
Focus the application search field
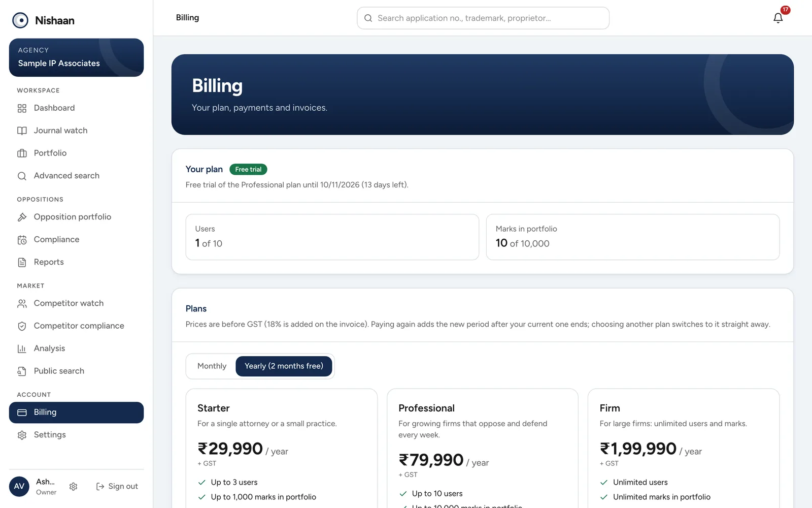pyautogui.click(x=483, y=18)
